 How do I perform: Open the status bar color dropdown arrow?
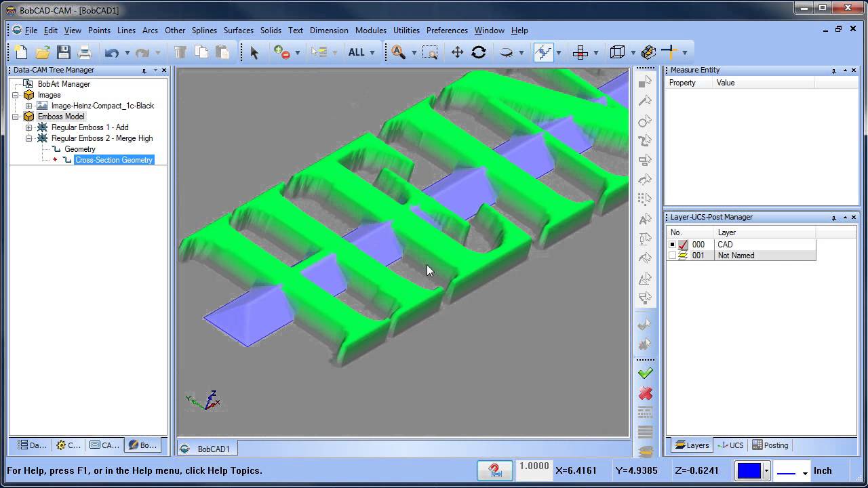766,470
